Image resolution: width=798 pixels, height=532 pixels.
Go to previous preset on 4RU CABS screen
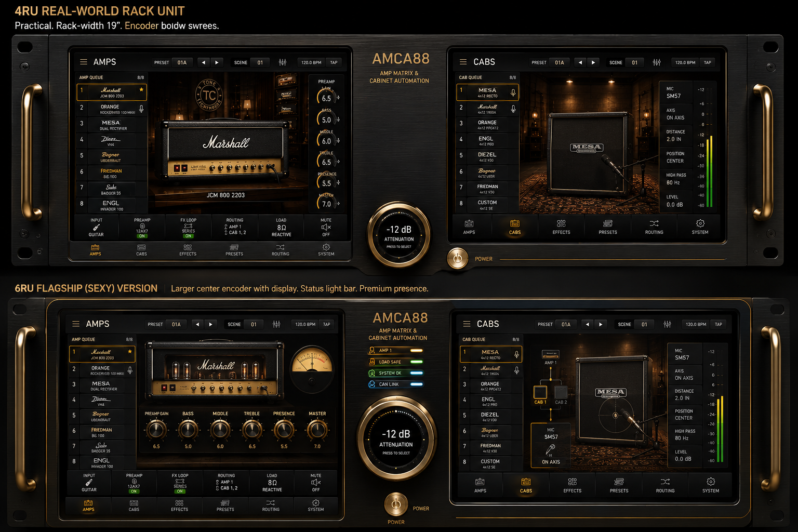tap(580, 62)
